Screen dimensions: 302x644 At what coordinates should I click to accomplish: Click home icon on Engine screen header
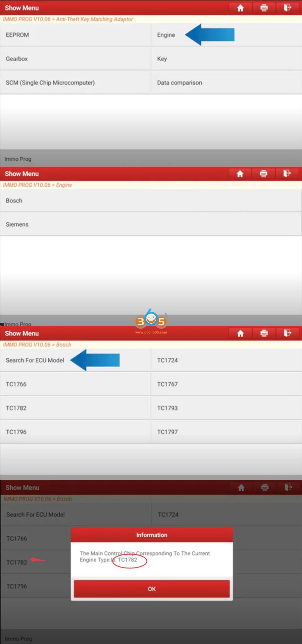[x=240, y=174]
